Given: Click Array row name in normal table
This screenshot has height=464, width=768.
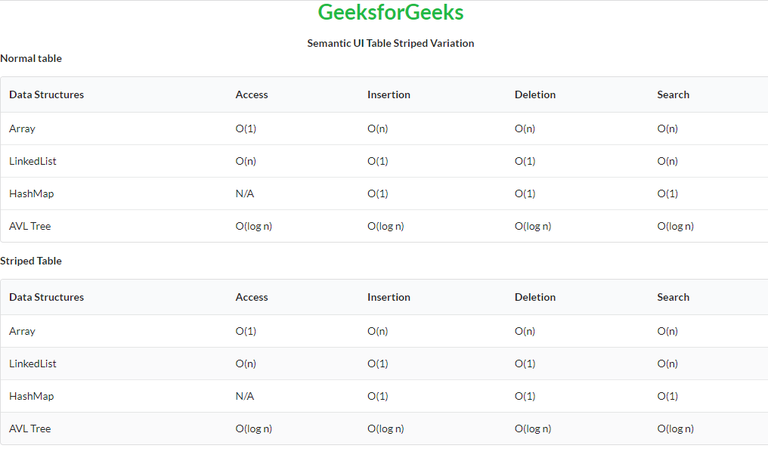Looking at the screenshot, I should coord(22,129).
